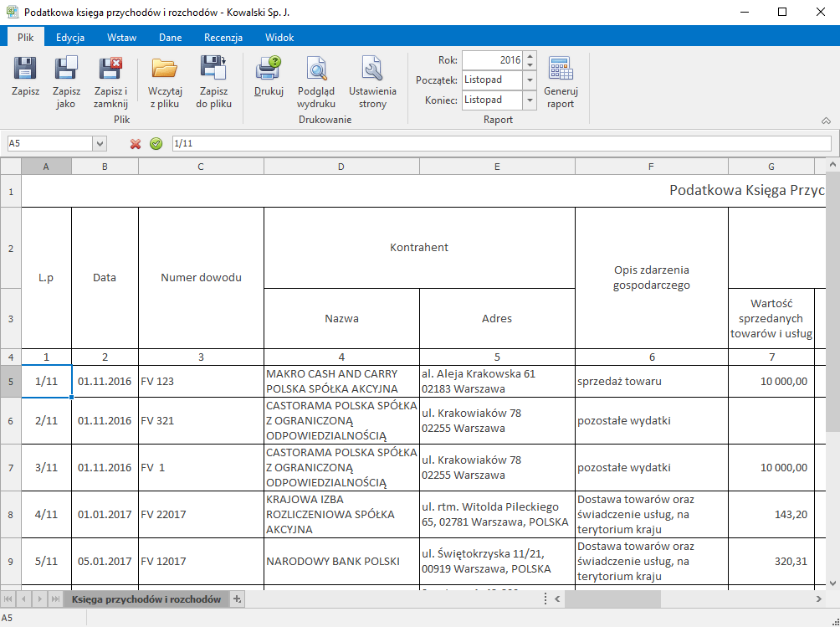
Task: Switch to the Dane ribbon tab
Action: tap(170, 37)
